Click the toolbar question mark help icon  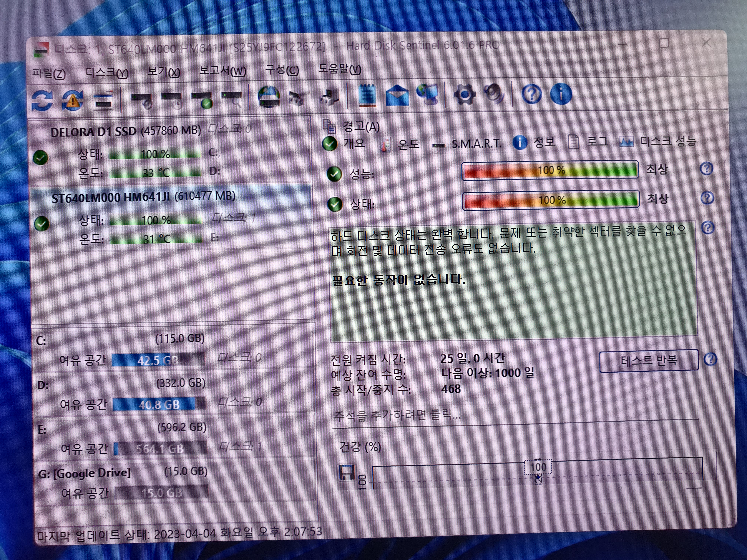coord(532,94)
